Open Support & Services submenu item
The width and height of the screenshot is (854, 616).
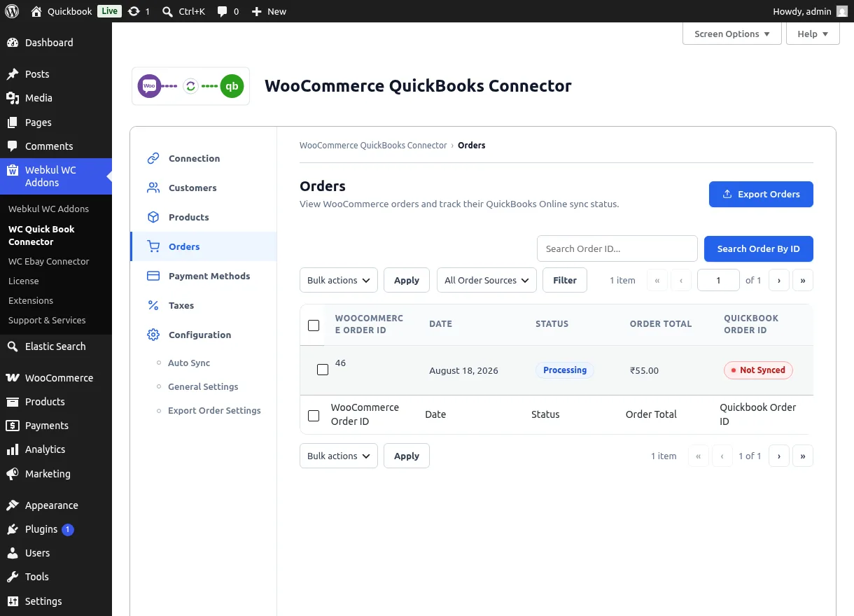(47, 320)
